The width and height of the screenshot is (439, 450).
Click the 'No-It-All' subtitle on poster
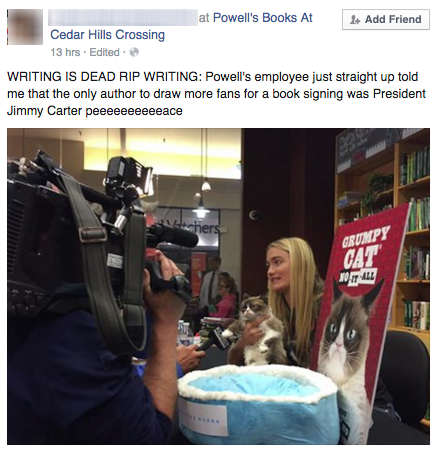click(x=357, y=276)
